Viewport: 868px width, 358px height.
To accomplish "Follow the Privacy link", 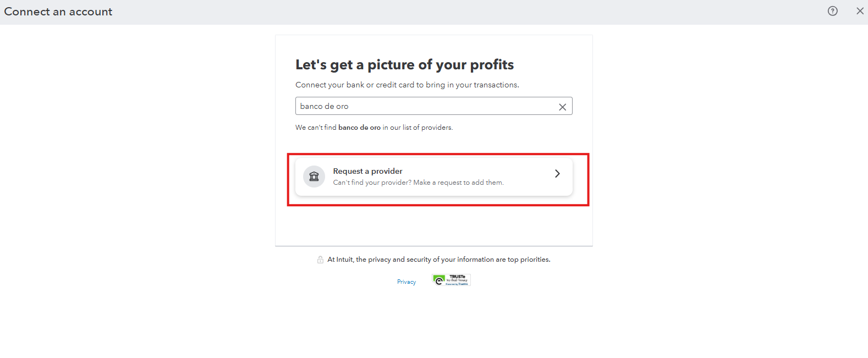I will point(406,282).
